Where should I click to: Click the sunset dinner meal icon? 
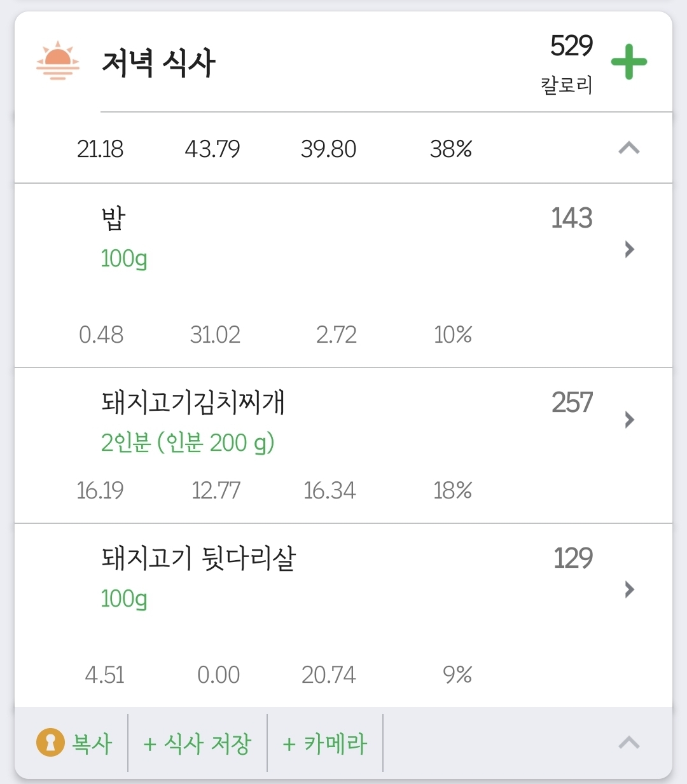(58, 62)
